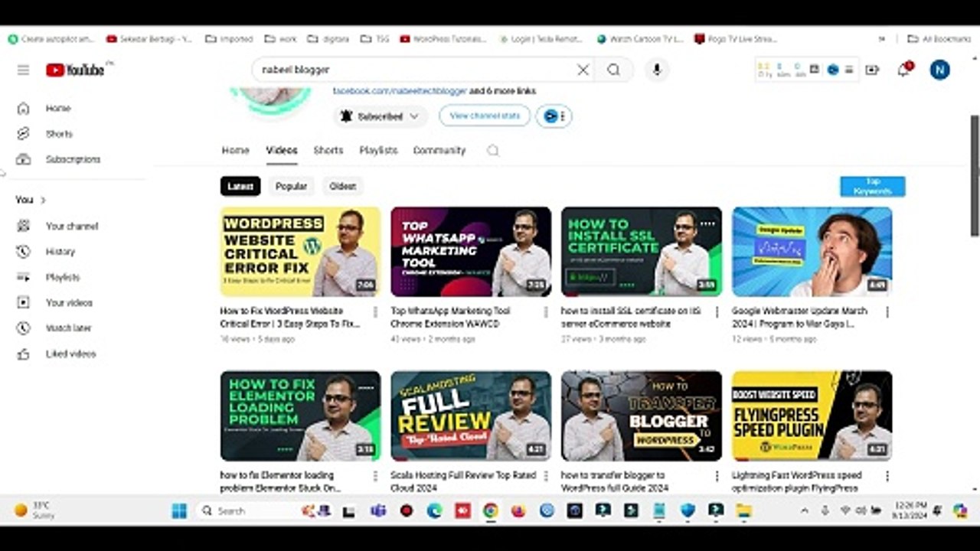Start voice search with the microphone
The width and height of the screenshot is (980, 551).
[656, 70]
